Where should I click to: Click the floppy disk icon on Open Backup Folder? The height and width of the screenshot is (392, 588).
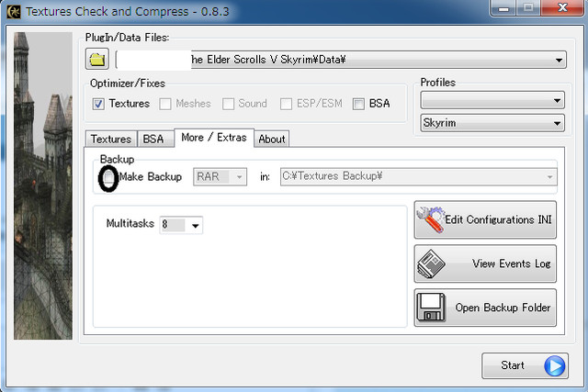tap(431, 308)
